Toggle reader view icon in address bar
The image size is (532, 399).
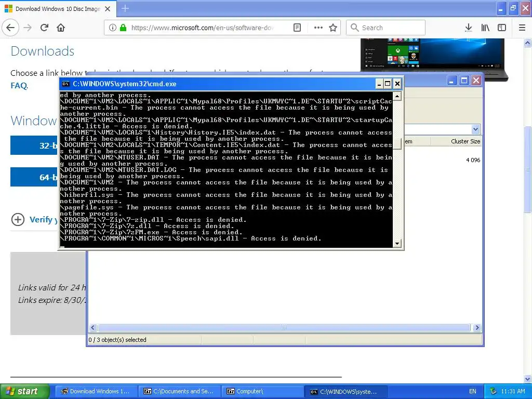click(x=297, y=28)
